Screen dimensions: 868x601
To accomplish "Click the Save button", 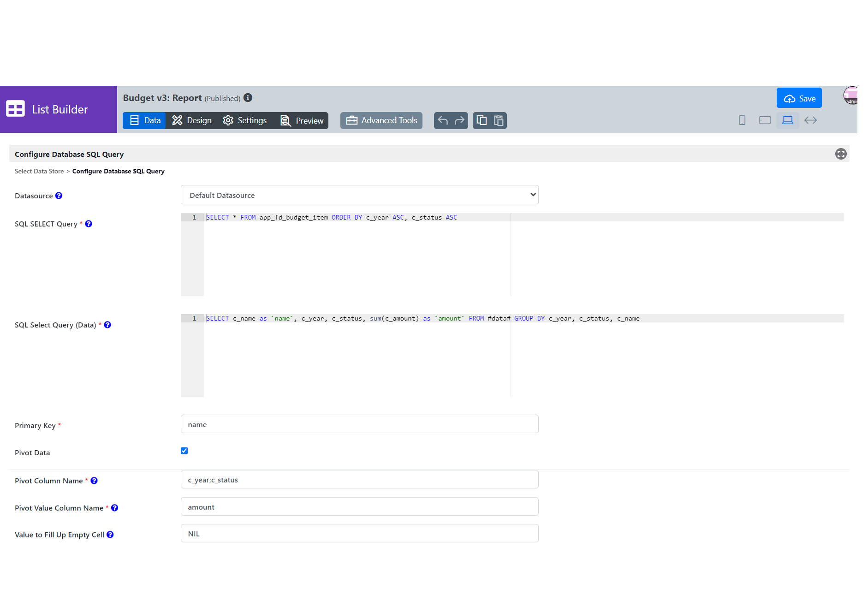I will click(799, 98).
